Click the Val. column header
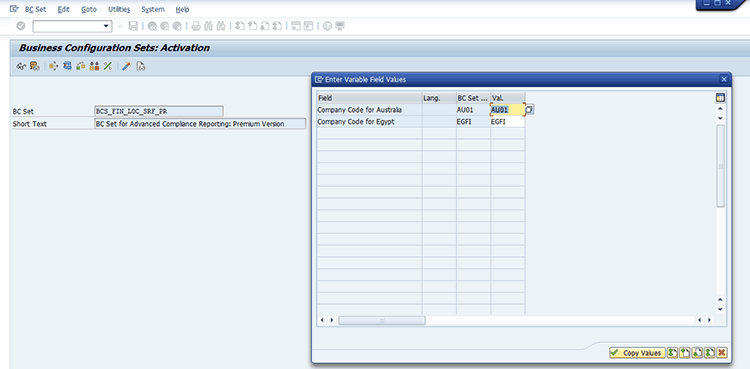Viewport: 750px width, 369px height. click(508, 98)
